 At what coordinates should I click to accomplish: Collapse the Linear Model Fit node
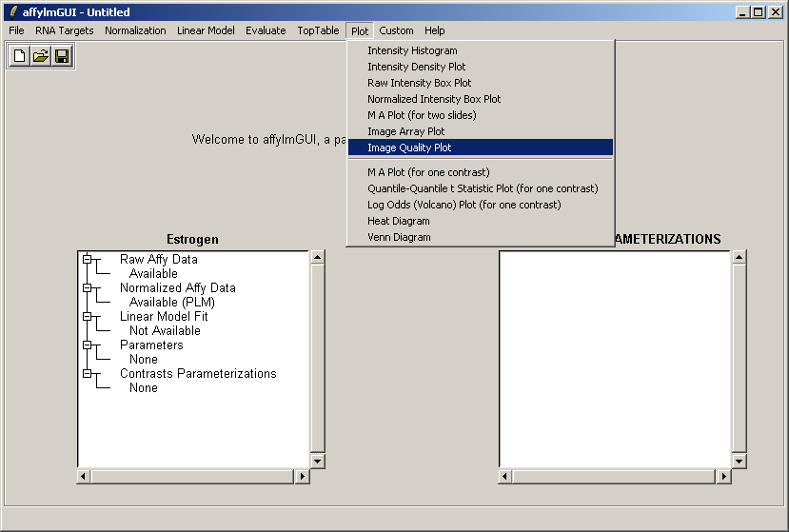[88, 316]
